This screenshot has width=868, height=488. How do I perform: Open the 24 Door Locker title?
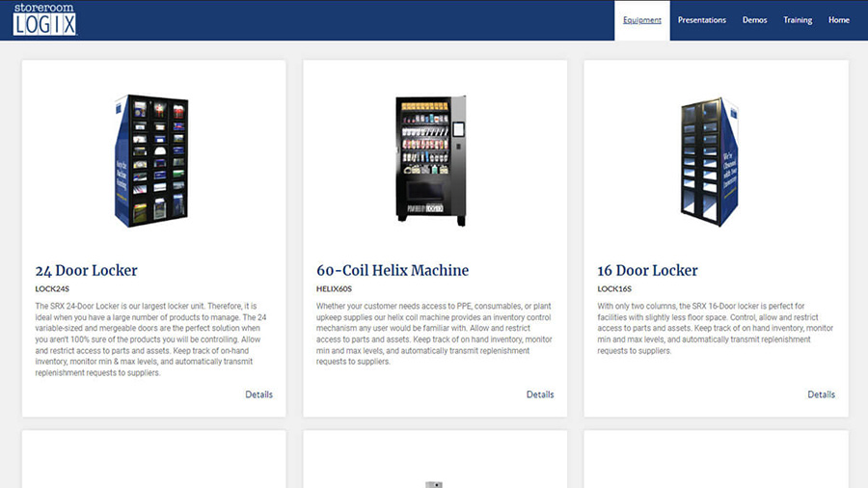pyautogui.click(x=87, y=271)
